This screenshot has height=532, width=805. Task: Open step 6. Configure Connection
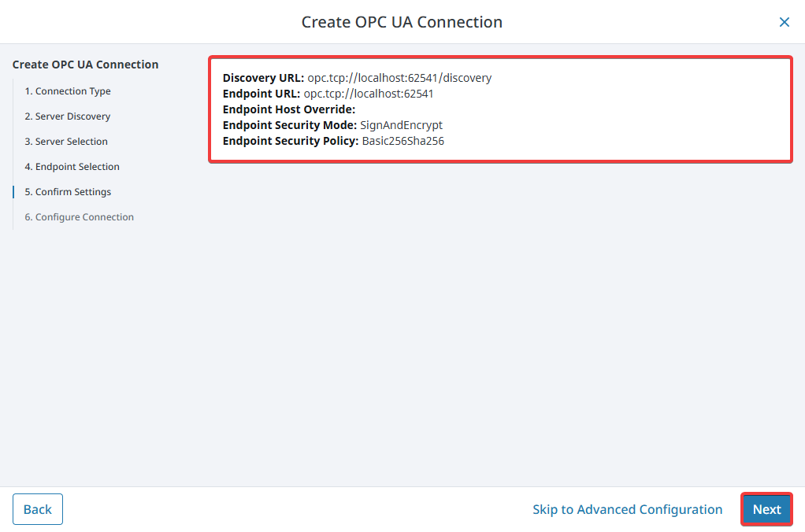pyautogui.click(x=79, y=216)
